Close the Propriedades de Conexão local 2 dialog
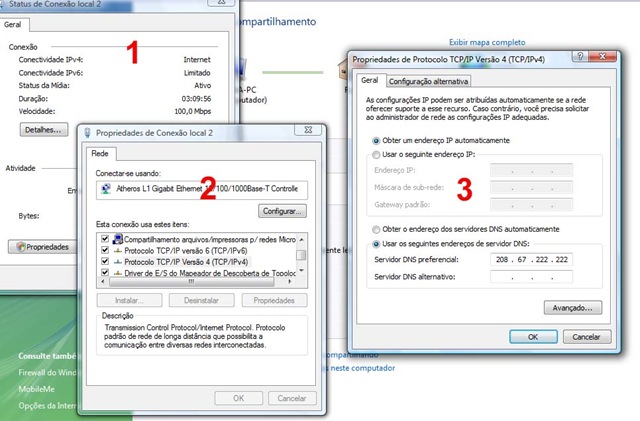The image size is (640, 421). point(308,129)
